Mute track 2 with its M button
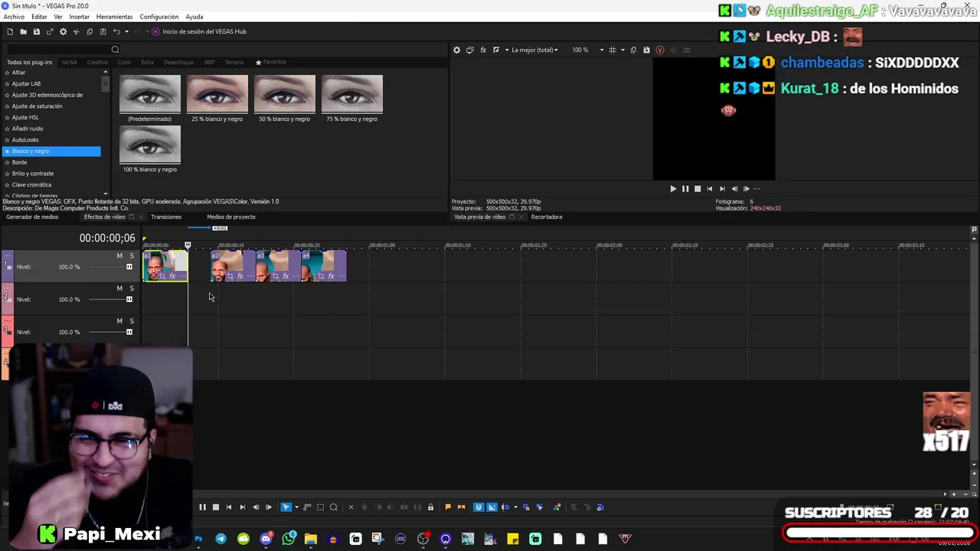980x551 pixels. coord(119,289)
